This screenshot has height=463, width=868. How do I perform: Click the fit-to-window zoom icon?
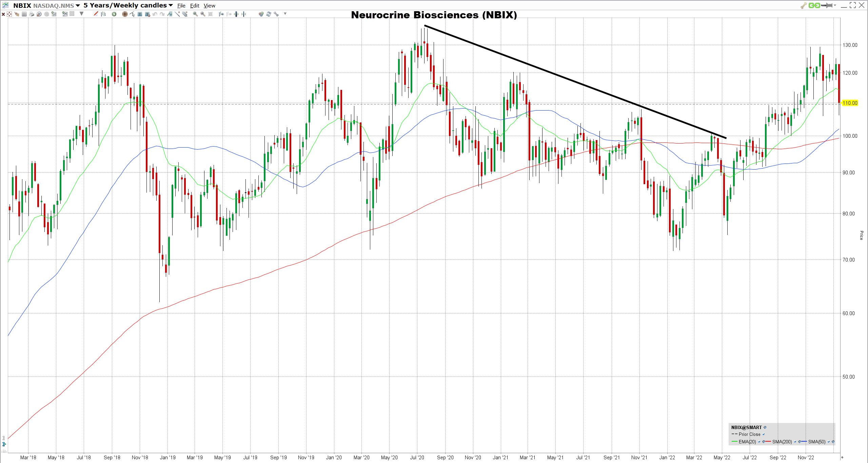210,14
